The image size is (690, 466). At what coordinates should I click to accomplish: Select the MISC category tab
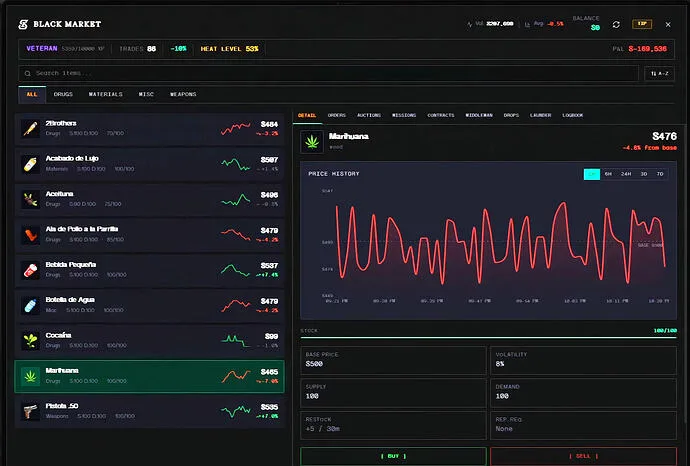pos(146,95)
